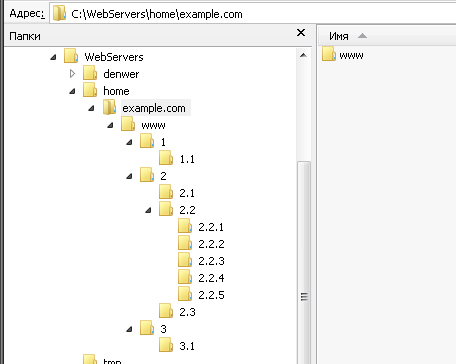Close the Папки folders pane
Viewport: 456px width, 364px height.
coord(301,33)
